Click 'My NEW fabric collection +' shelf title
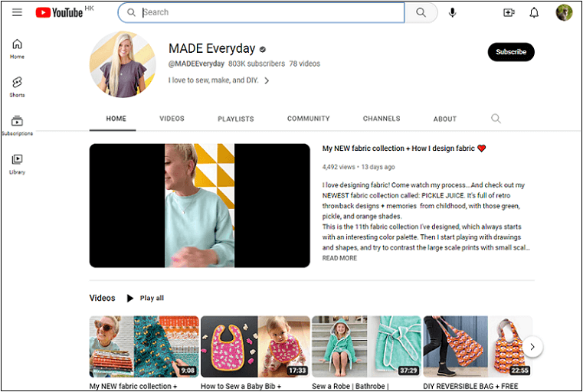Image resolution: width=583 pixels, height=392 pixels. tap(133, 386)
